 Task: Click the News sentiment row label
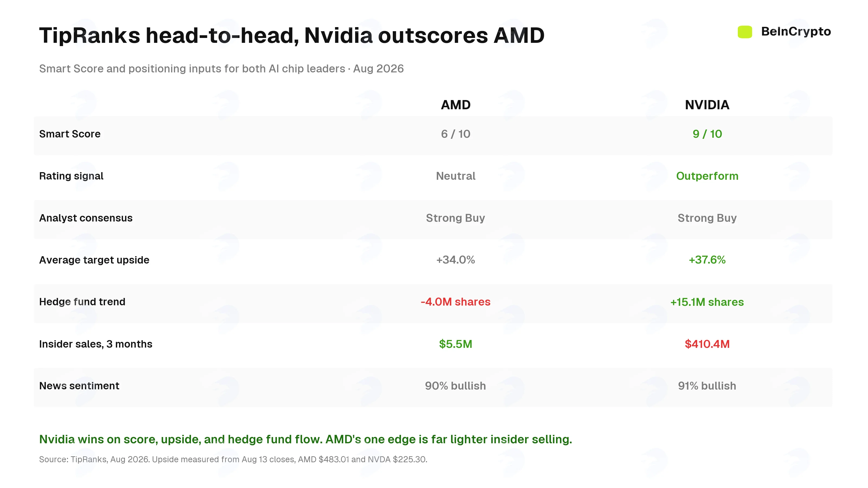(79, 386)
